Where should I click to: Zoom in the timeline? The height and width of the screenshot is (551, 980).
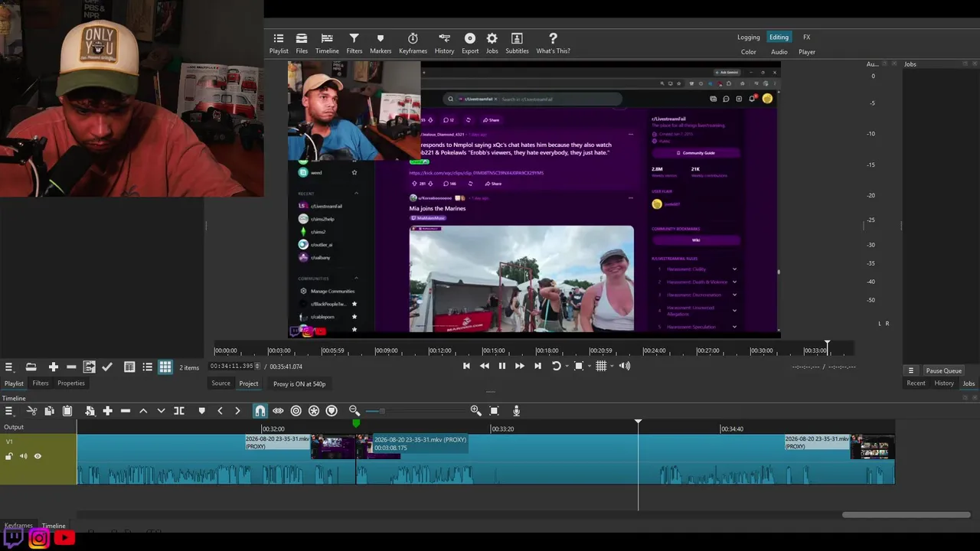tap(475, 411)
